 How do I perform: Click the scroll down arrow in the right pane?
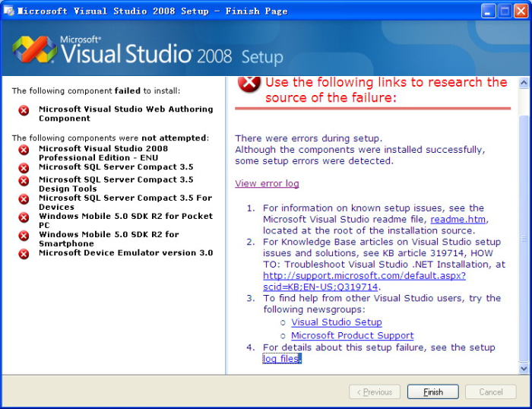pos(524,368)
